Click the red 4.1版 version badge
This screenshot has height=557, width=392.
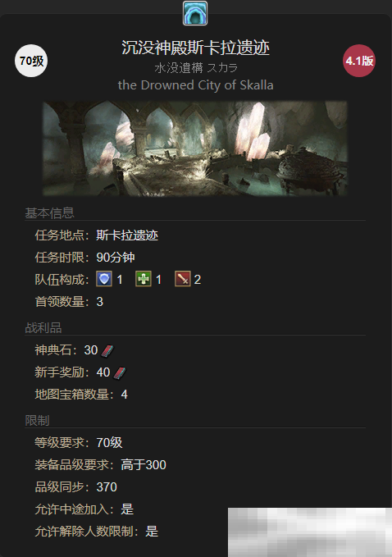click(x=359, y=61)
